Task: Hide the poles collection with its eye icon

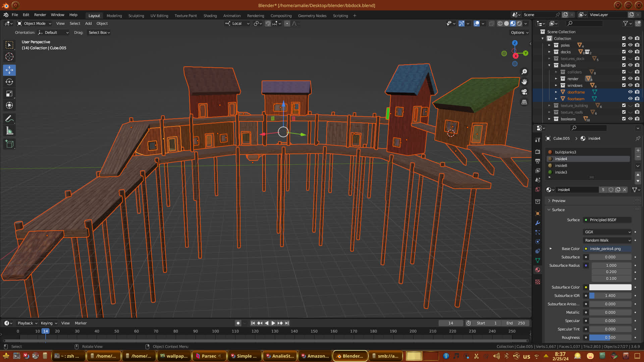Action: 630,45
